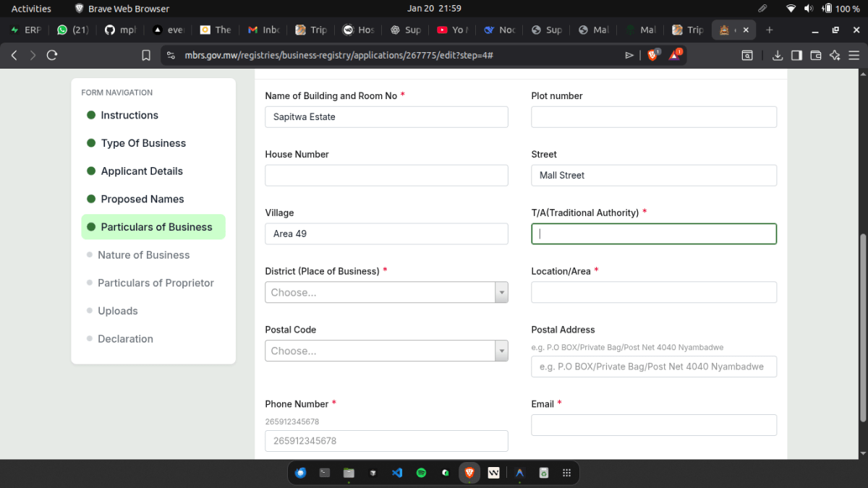Image resolution: width=868 pixels, height=488 pixels.
Task: Open Brave Rewards triangle icon
Action: tap(675, 55)
